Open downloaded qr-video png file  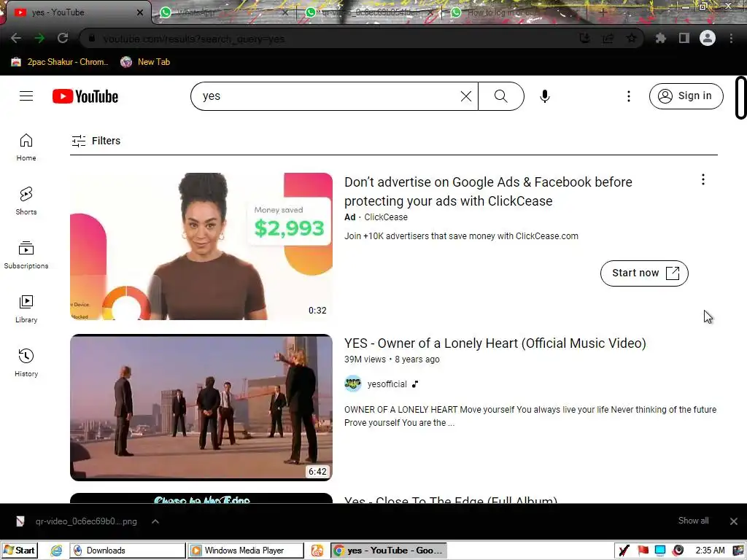click(76, 521)
